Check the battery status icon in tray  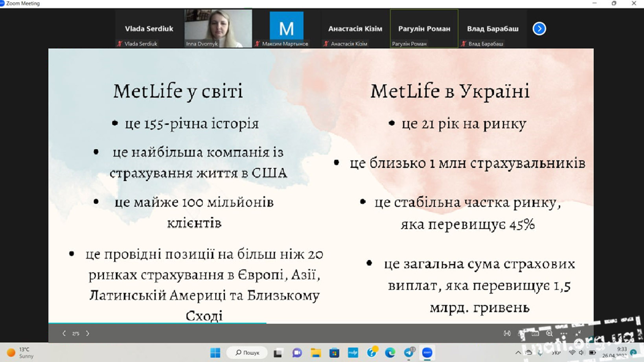point(592,353)
